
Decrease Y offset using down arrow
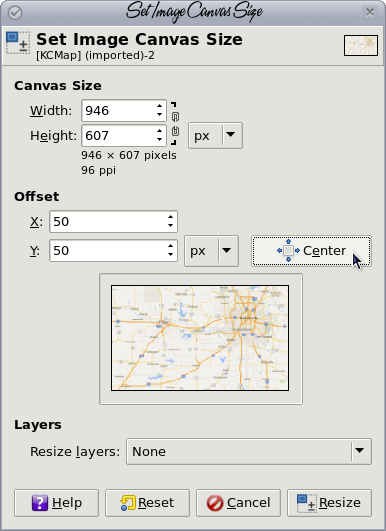171,255
